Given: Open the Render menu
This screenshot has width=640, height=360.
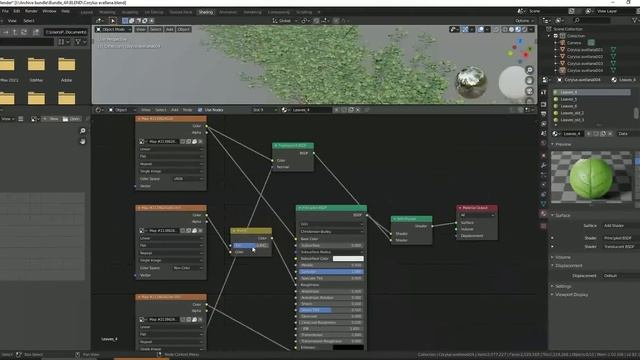Looking at the screenshot, I should click(31, 11).
